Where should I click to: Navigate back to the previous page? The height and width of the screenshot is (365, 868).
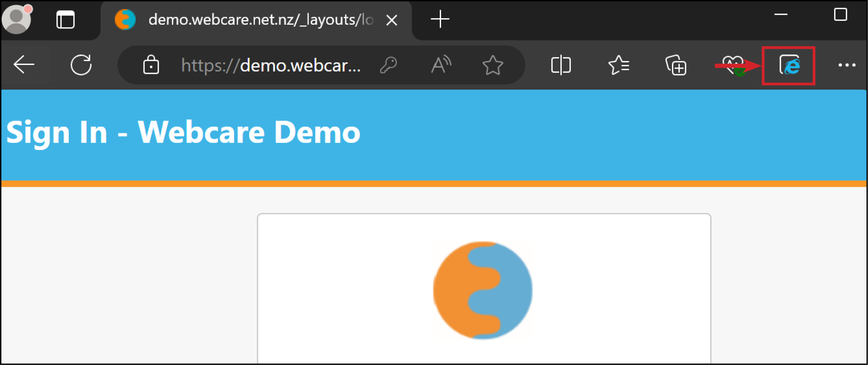[x=24, y=64]
